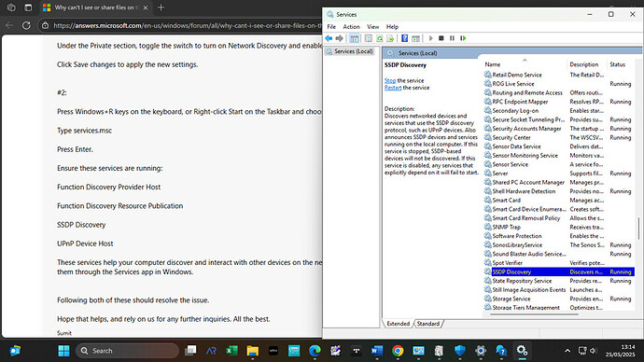The height and width of the screenshot is (362, 644).
Task: Open File Explorer from the taskbar
Action: 253,351
